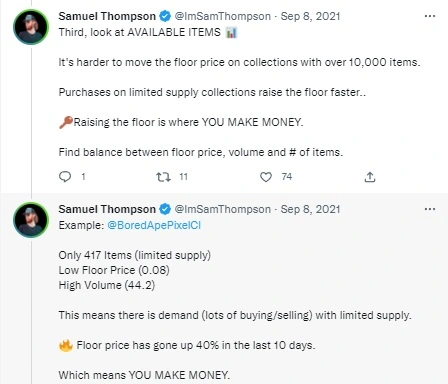Share the first tweet via share icon
Viewport: 448px width, 384px height.
tap(370, 177)
